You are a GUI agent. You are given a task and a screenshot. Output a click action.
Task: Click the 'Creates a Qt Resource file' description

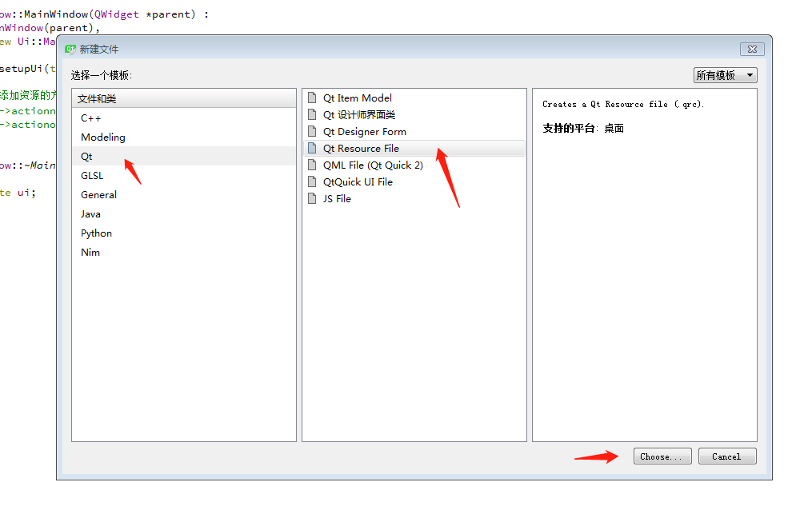(623, 104)
